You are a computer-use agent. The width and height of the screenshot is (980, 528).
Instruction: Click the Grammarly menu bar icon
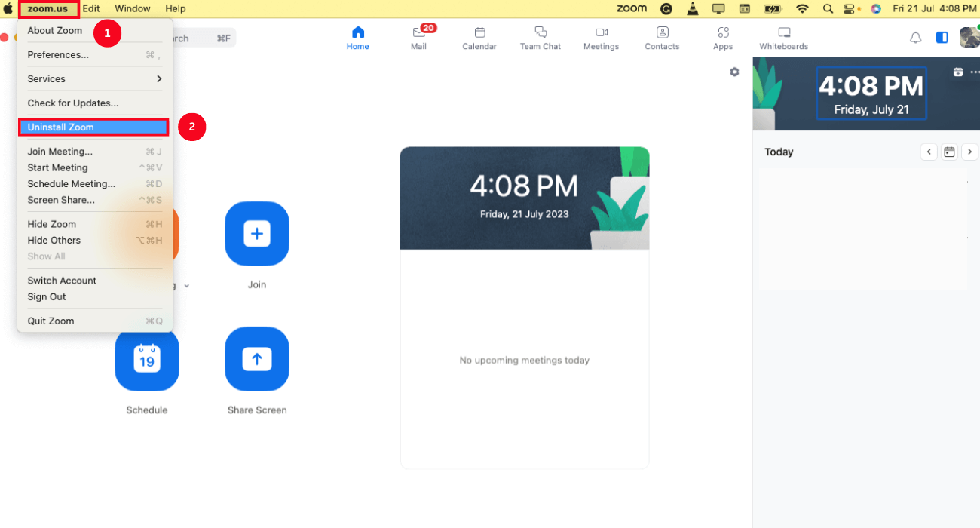[x=666, y=9]
